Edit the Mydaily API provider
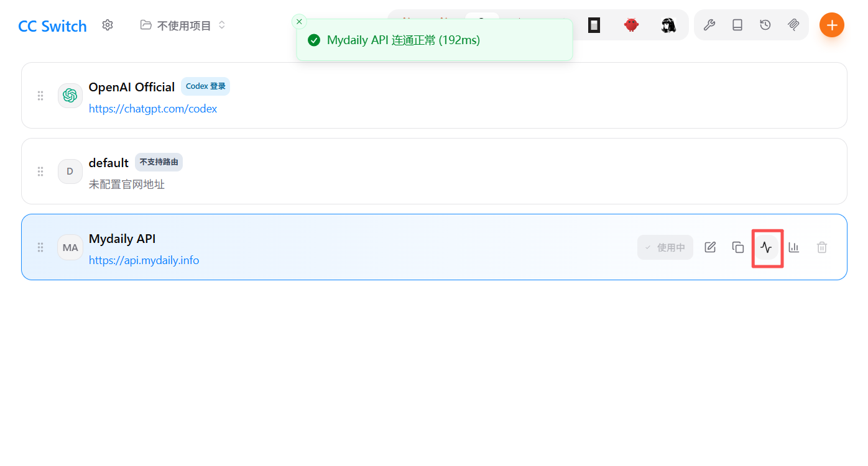This screenshot has width=868, height=466. point(710,247)
